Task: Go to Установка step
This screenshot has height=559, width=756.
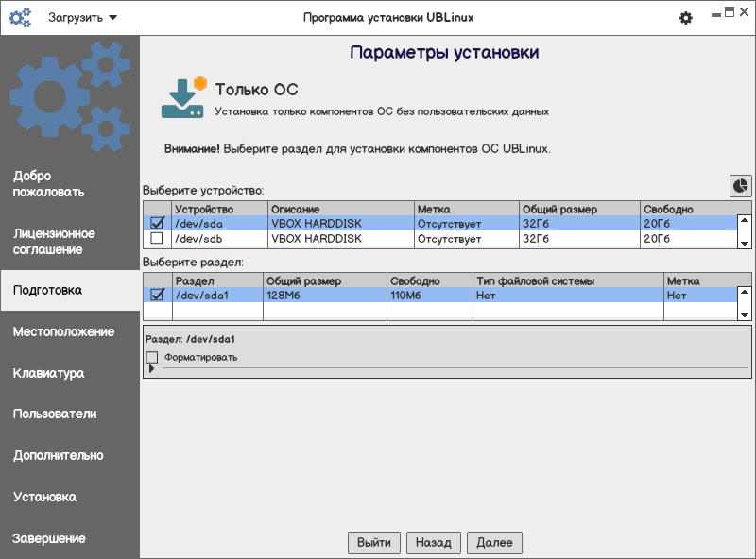Action: 44,497
